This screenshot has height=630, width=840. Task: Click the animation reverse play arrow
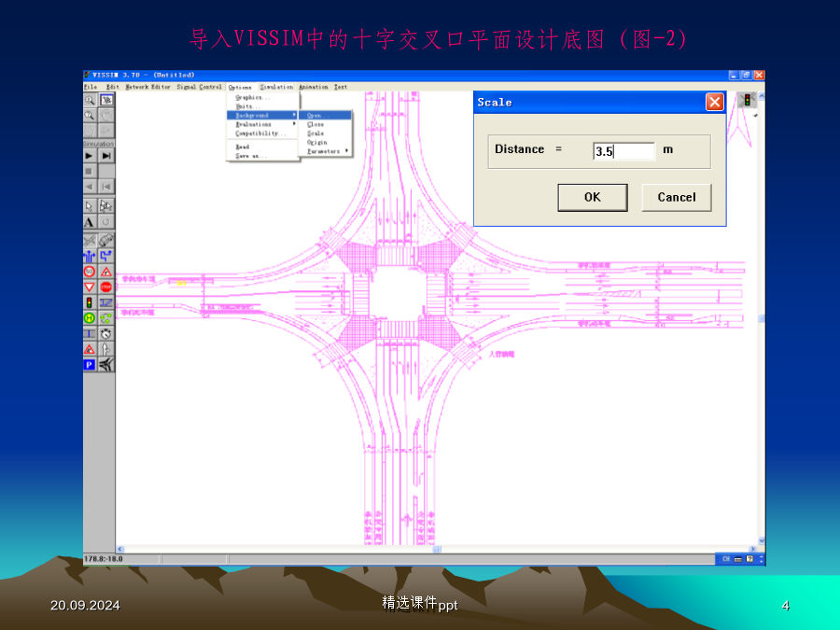pos(90,187)
